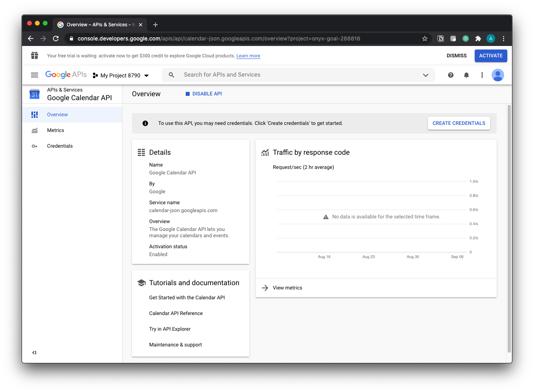Open the notifications bell
This screenshot has width=534, height=392.
pyautogui.click(x=466, y=75)
